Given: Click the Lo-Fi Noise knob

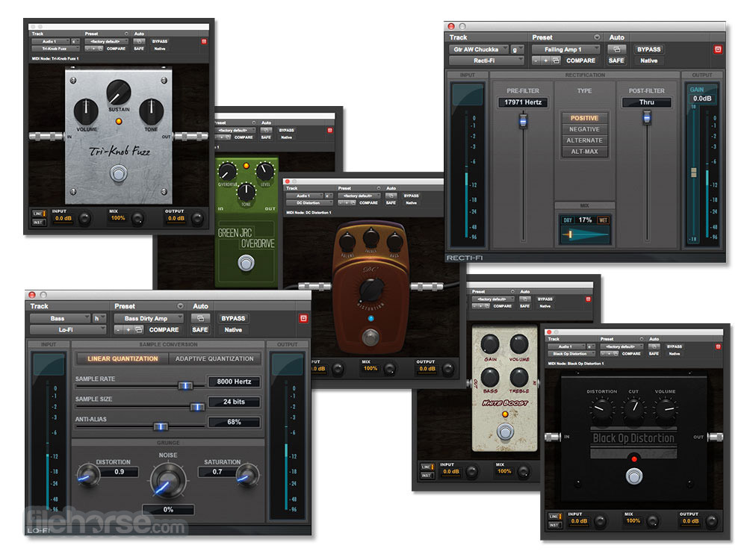Looking at the screenshot, I should [x=167, y=480].
